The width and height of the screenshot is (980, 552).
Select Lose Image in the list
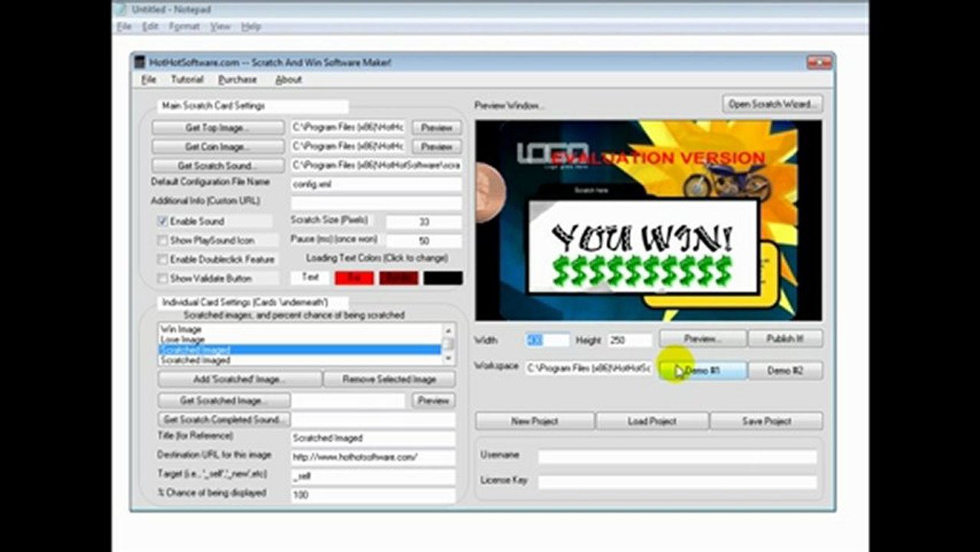tap(300, 339)
